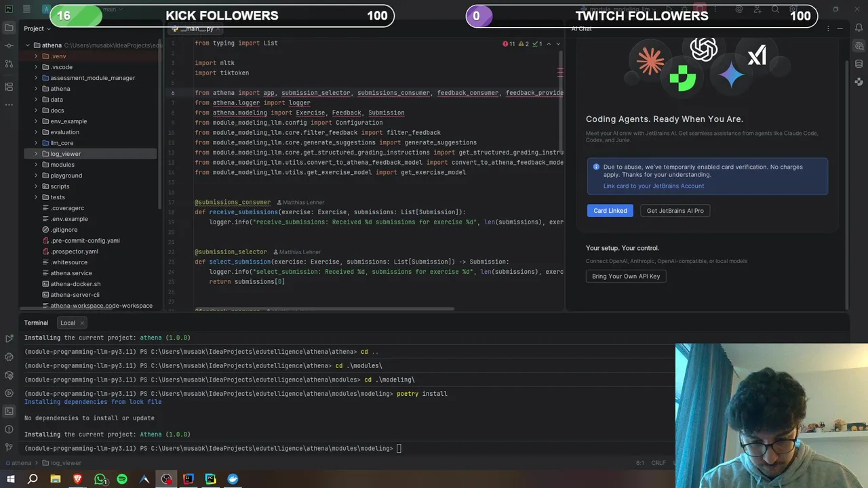The image size is (868, 488).
Task: Click athena breadcrumb in status bar
Action: click(x=18, y=463)
